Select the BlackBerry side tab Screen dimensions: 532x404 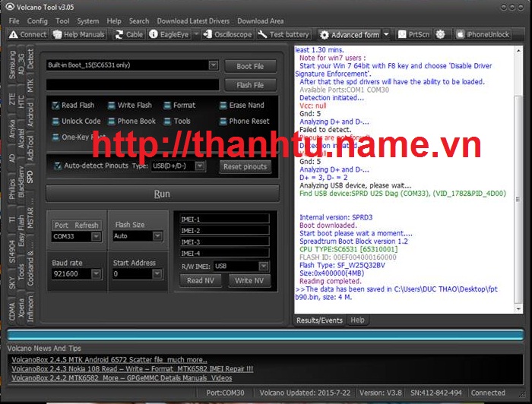(21, 181)
